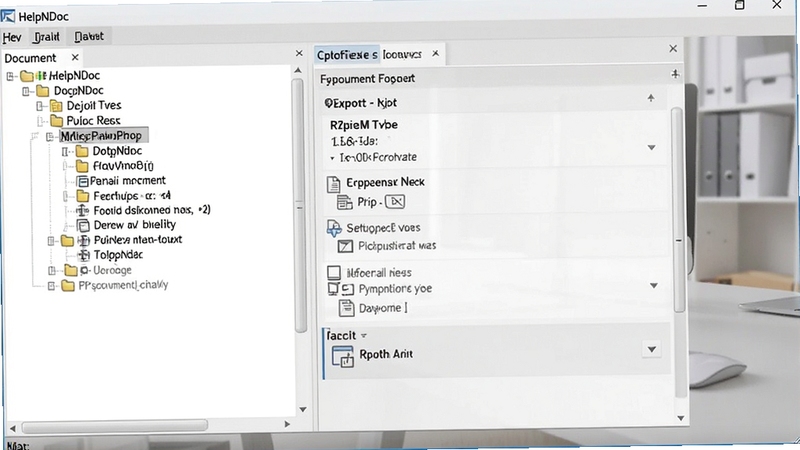Expand the Uoroage tree node

(x=52, y=270)
